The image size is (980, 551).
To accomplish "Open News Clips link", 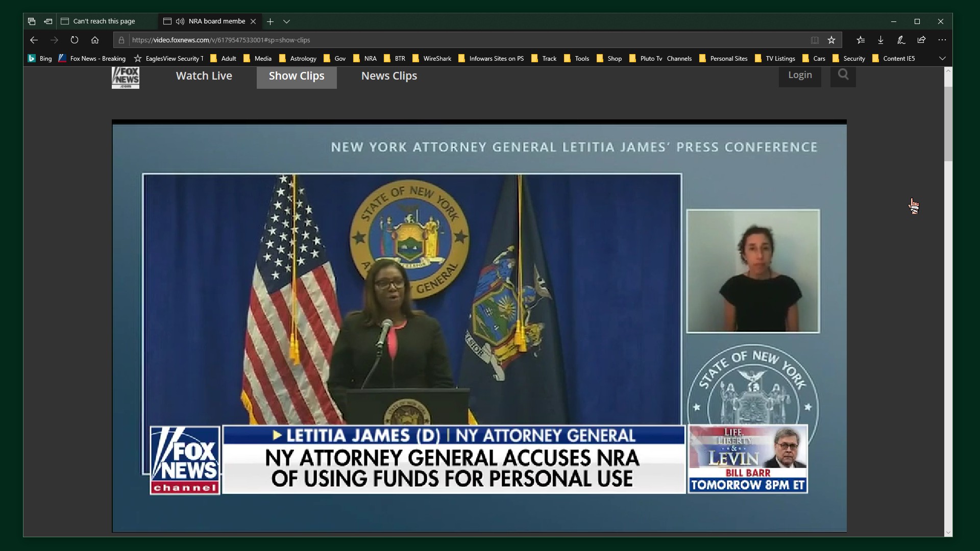I will tap(389, 76).
